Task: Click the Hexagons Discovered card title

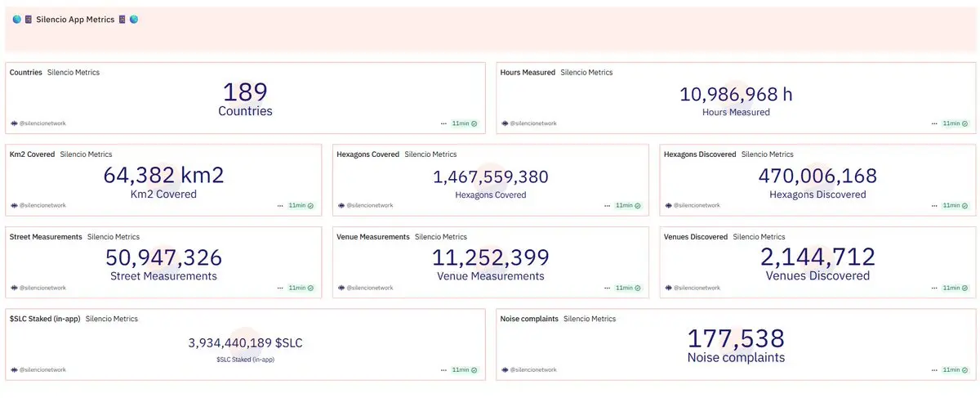Action: [x=700, y=154]
